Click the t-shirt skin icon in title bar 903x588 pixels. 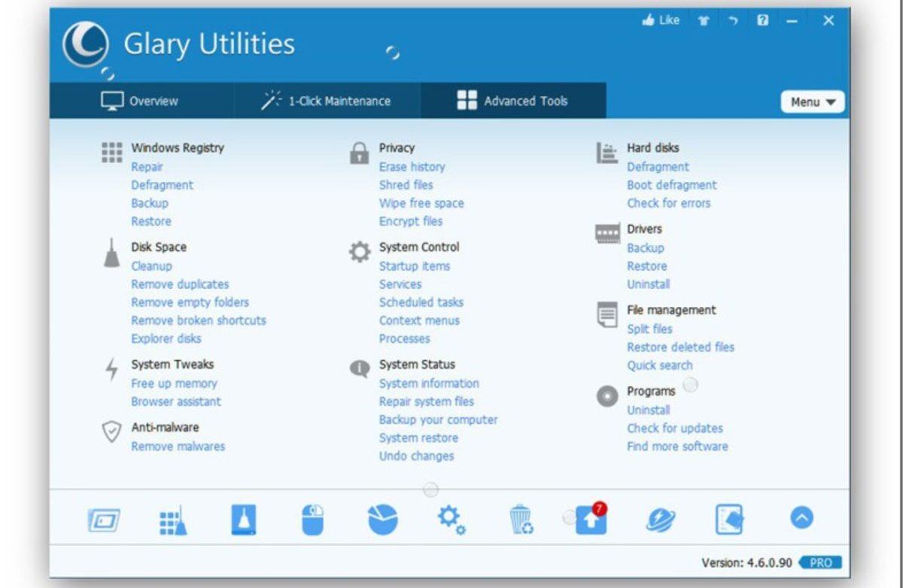(x=704, y=21)
